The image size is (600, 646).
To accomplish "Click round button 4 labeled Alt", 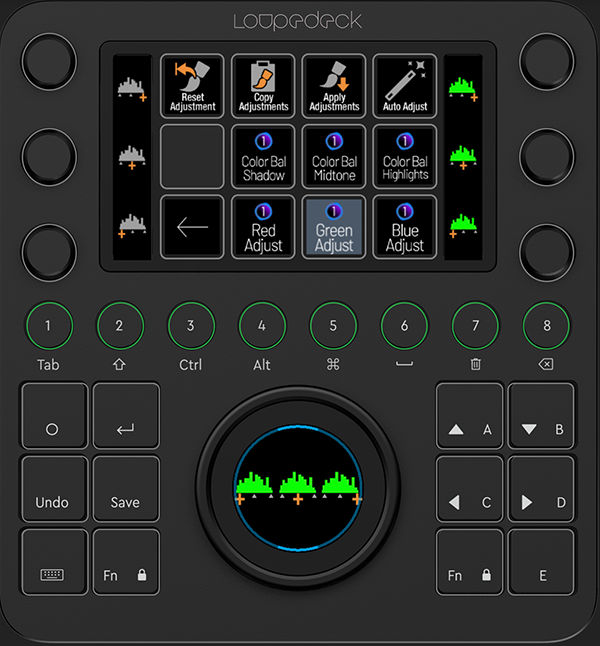I will (x=262, y=325).
